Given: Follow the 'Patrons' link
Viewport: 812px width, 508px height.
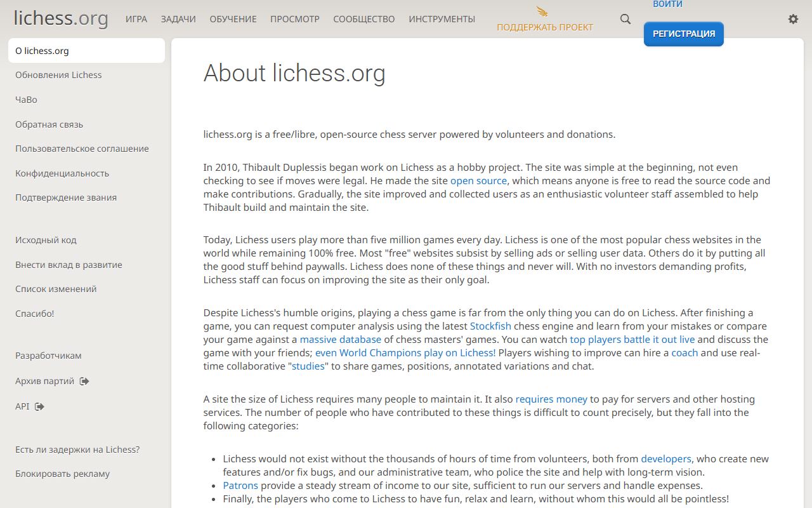Looking at the screenshot, I should (240, 485).
